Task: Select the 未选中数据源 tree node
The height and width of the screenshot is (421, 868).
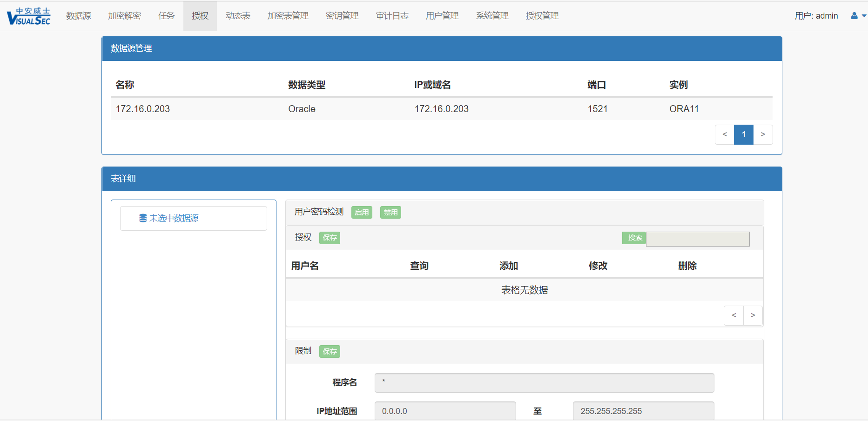Action: (x=174, y=218)
